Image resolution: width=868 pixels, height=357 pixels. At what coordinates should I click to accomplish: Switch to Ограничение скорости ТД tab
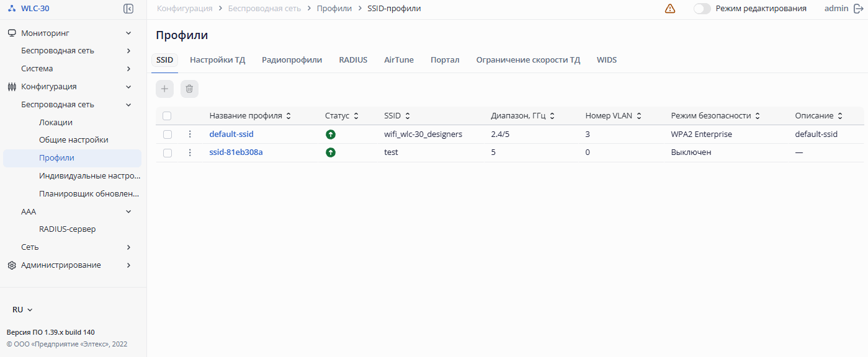pos(528,60)
